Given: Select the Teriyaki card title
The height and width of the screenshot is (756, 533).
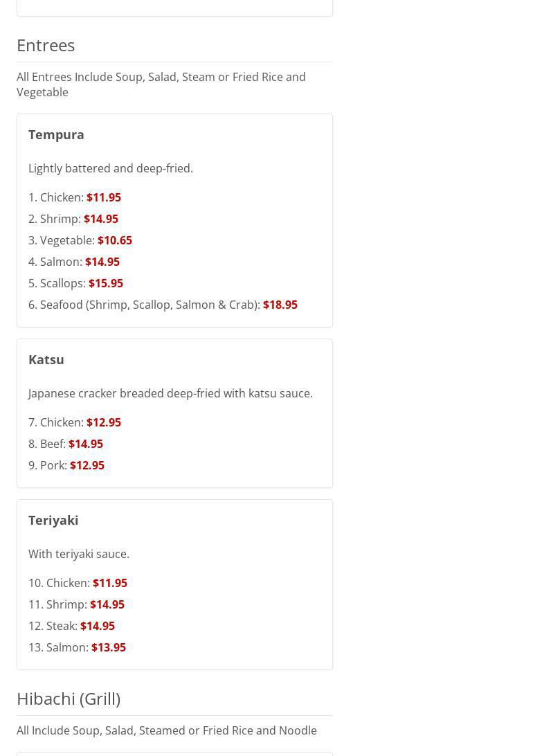Looking at the screenshot, I should 53,520.
